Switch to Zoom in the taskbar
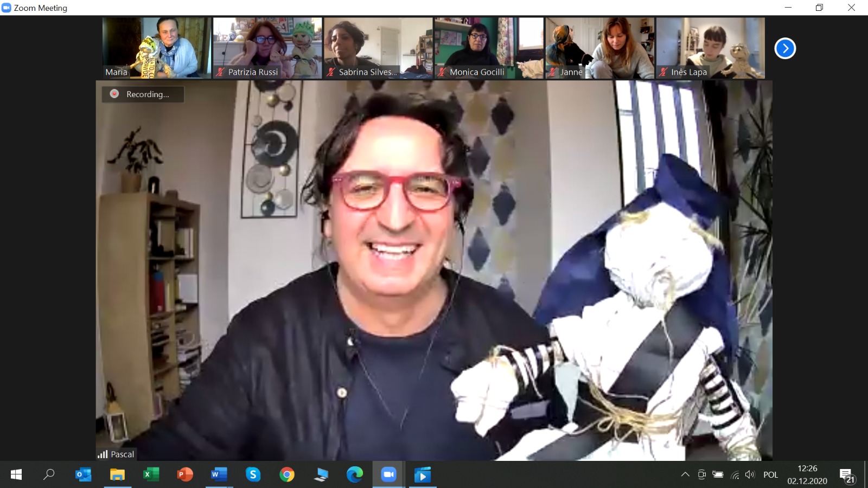Screen dimensions: 868x488 coord(388,475)
